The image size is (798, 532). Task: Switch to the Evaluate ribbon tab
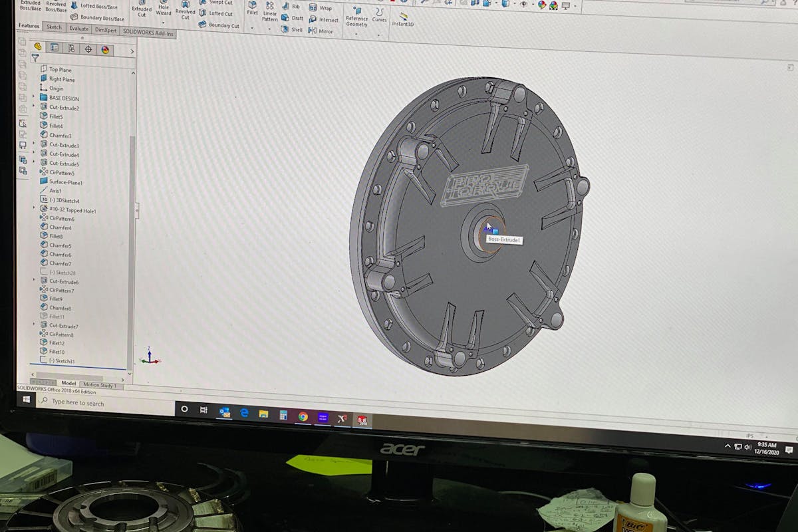click(x=78, y=29)
